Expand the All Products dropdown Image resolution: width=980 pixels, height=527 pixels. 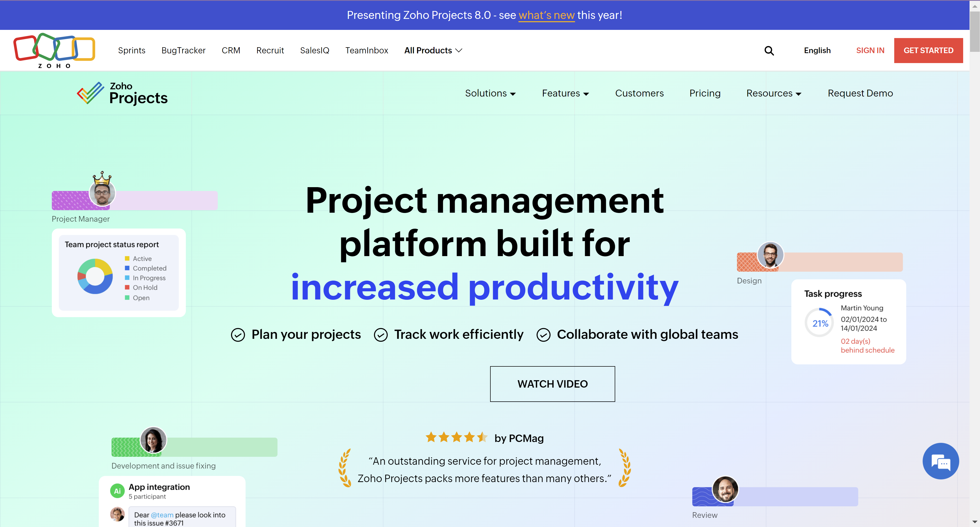(433, 51)
